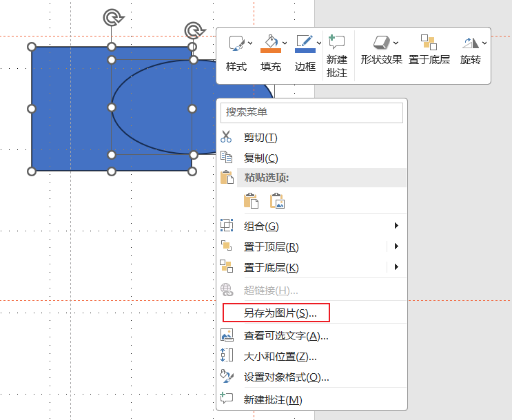This screenshot has height=420, width=512.
Task: Click the alt text picture icon
Action: coord(227,335)
